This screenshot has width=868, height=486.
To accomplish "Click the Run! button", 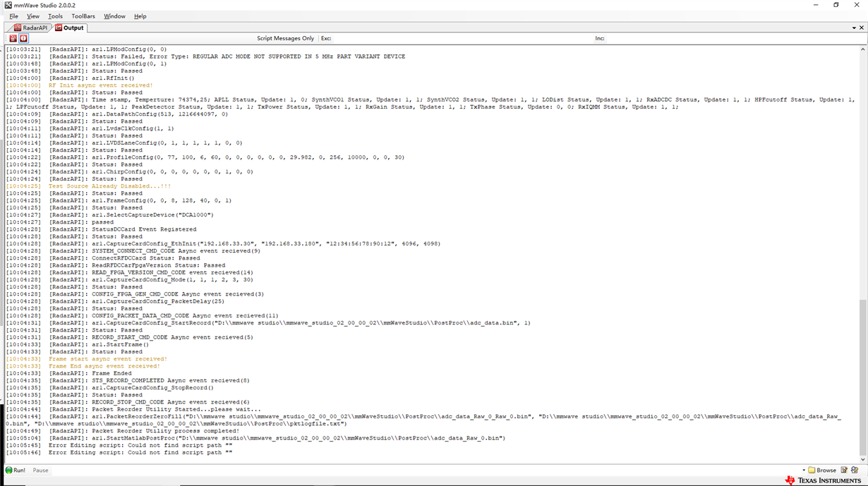I will [15, 470].
